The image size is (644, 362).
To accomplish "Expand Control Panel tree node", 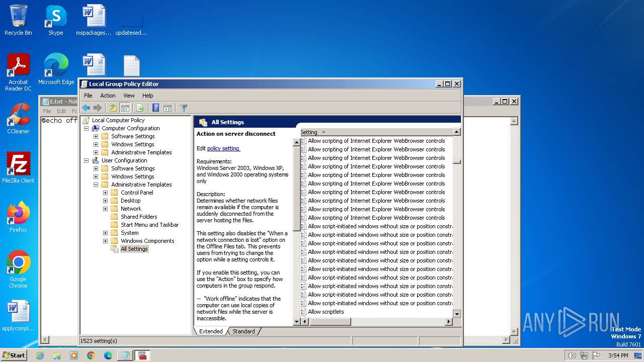I will pyautogui.click(x=105, y=193).
